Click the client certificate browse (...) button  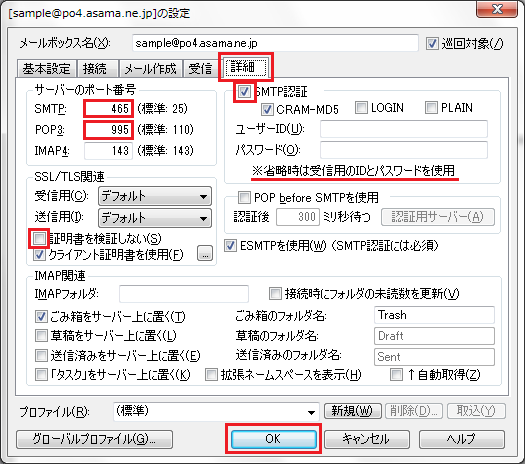pos(205,253)
